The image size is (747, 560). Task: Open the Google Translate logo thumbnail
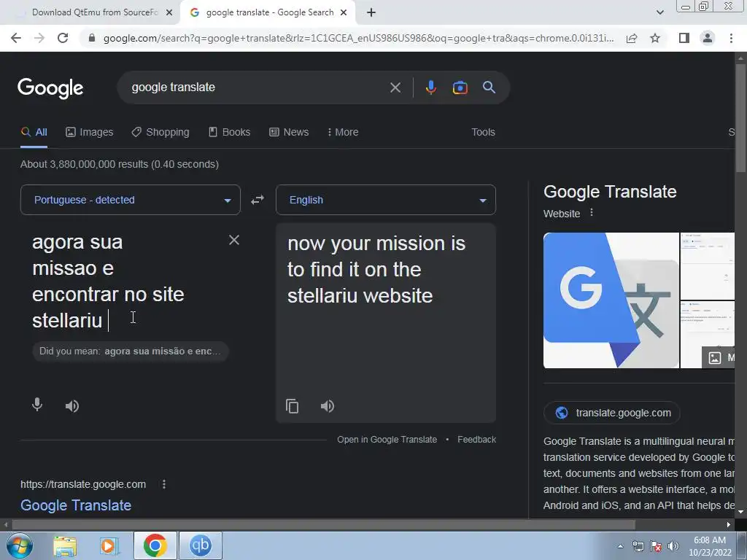point(611,300)
